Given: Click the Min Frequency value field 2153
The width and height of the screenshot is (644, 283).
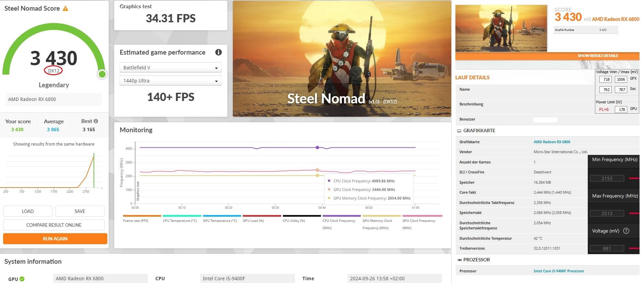Looking at the screenshot, I should tap(607, 178).
